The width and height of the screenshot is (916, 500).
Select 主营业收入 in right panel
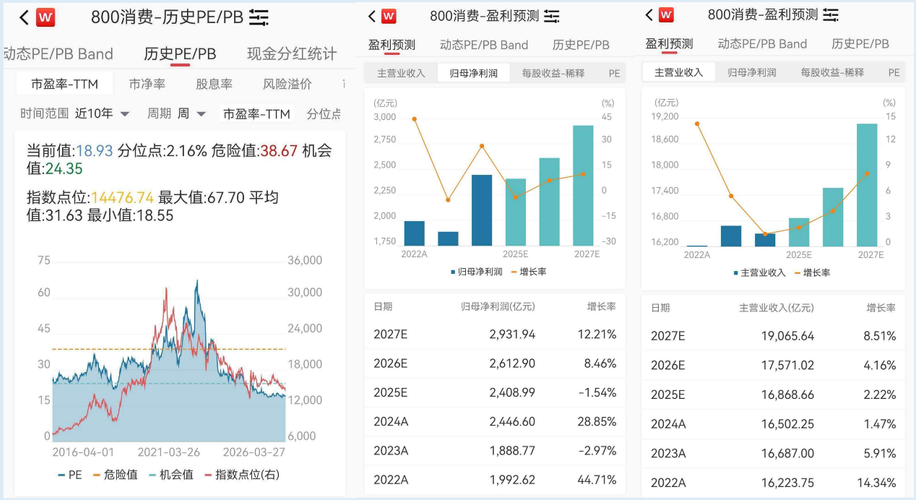(x=678, y=72)
